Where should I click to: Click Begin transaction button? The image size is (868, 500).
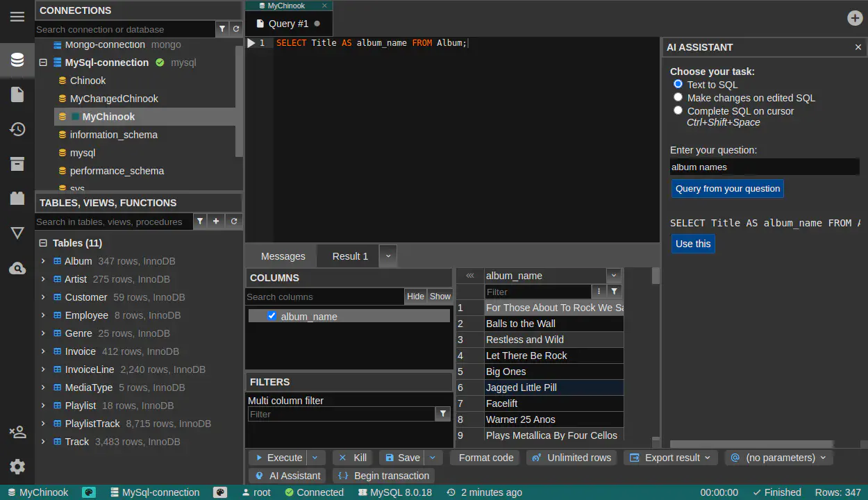(383, 476)
